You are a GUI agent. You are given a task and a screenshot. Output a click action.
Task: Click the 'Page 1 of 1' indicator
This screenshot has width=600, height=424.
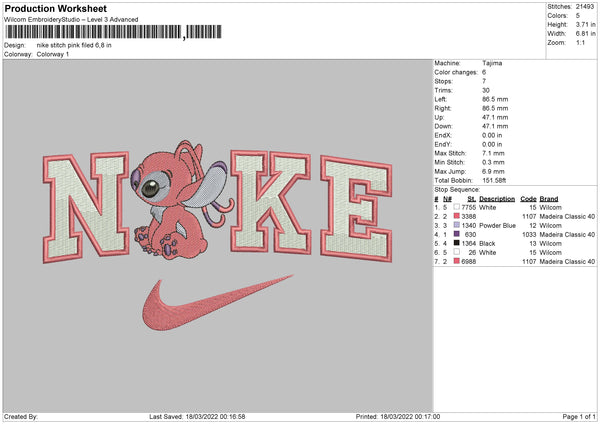point(579,416)
